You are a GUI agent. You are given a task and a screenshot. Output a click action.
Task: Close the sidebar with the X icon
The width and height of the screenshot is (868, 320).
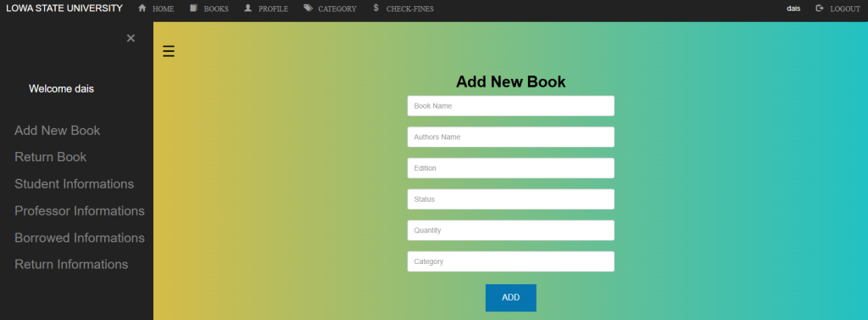tap(131, 37)
